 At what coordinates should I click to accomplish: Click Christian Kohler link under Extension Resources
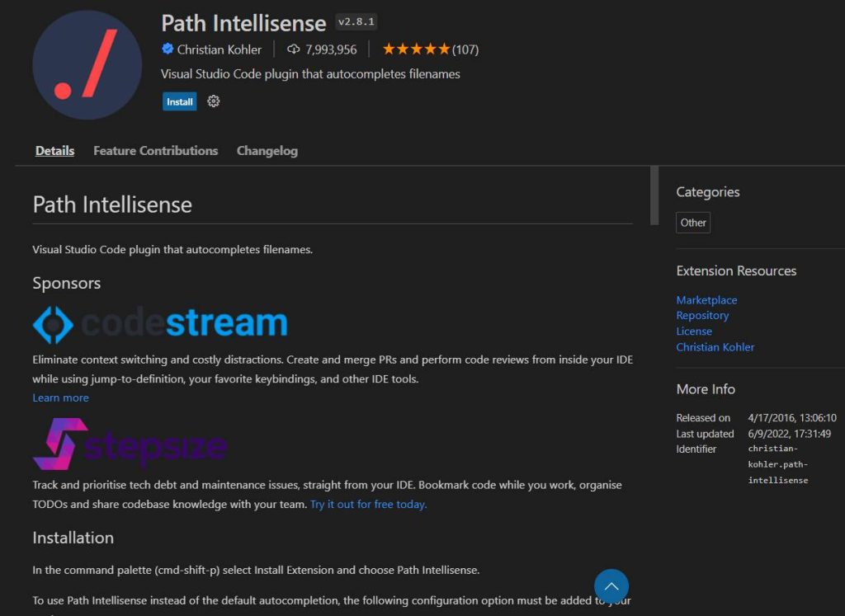click(715, 347)
